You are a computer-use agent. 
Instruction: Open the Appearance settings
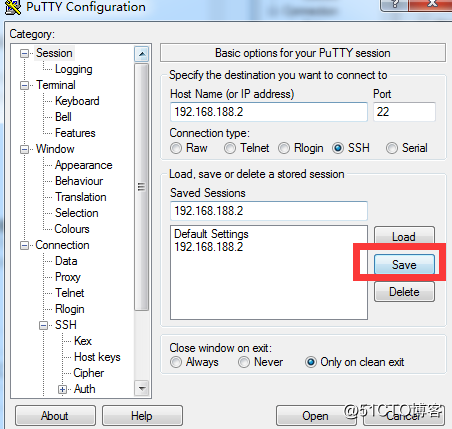click(84, 165)
